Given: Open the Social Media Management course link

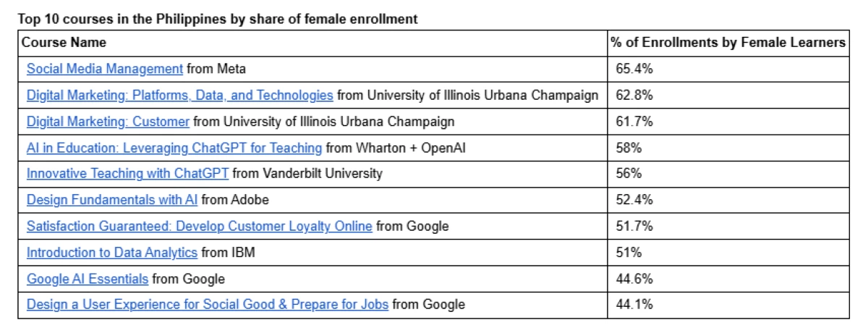Looking at the screenshot, I should [x=104, y=69].
